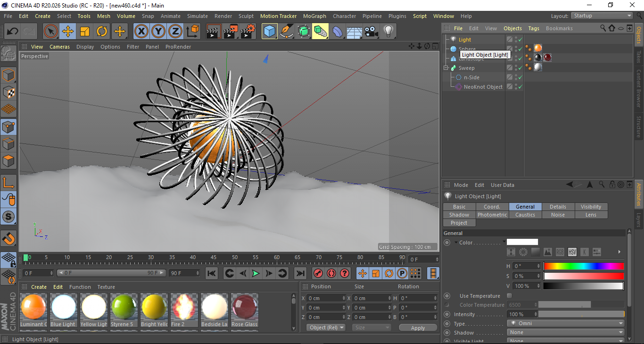Open the light Type Omni dropdown
The image size is (644, 344).
tap(566, 323)
